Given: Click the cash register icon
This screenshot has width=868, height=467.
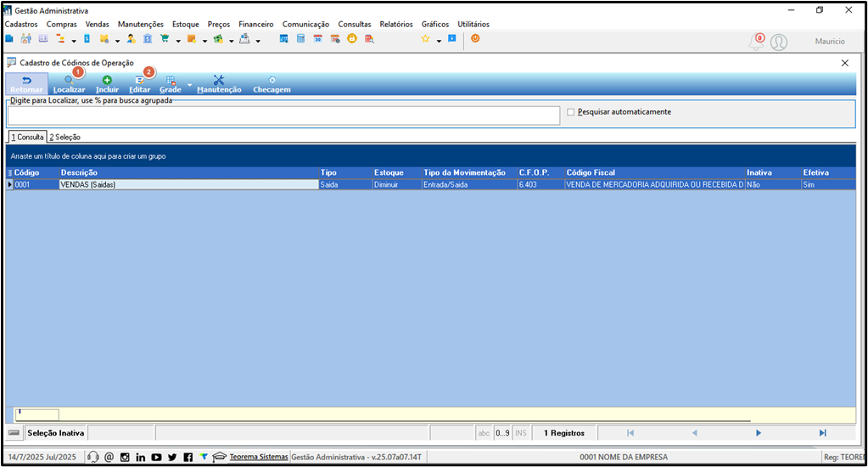Looking at the screenshot, I should (x=244, y=38).
